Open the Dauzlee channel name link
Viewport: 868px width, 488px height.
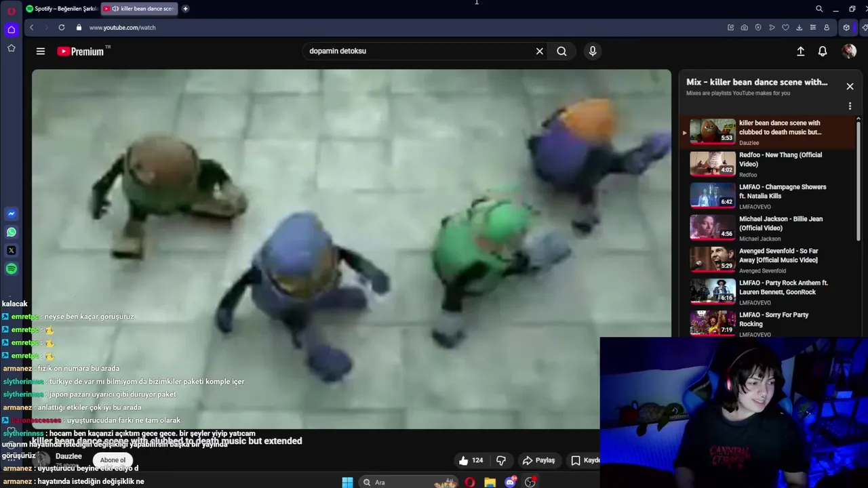click(68, 456)
